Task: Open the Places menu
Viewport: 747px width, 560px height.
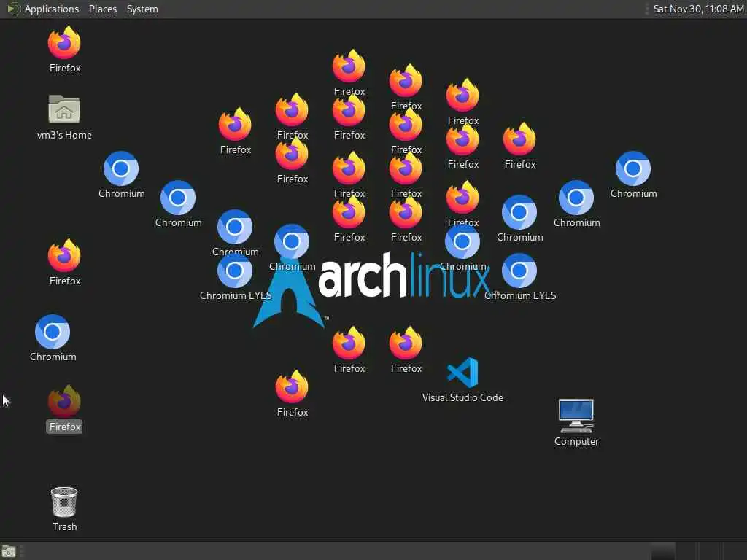Action: [102, 9]
